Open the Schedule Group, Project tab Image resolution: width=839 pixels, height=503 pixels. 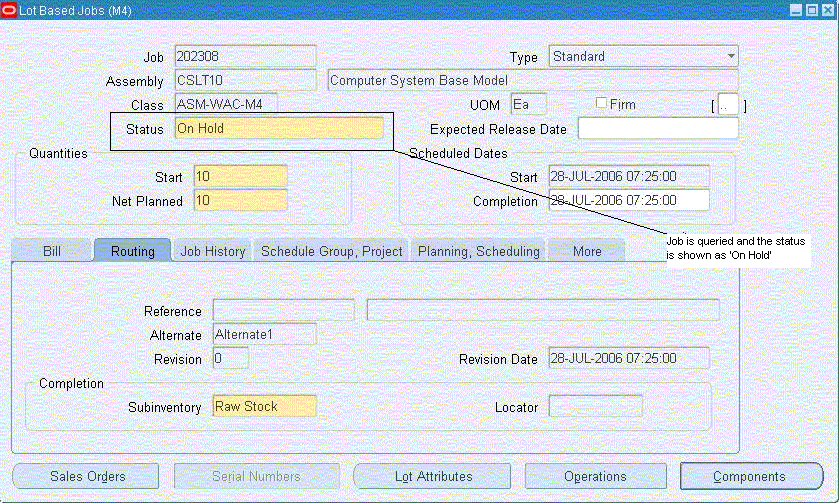[x=331, y=251]
